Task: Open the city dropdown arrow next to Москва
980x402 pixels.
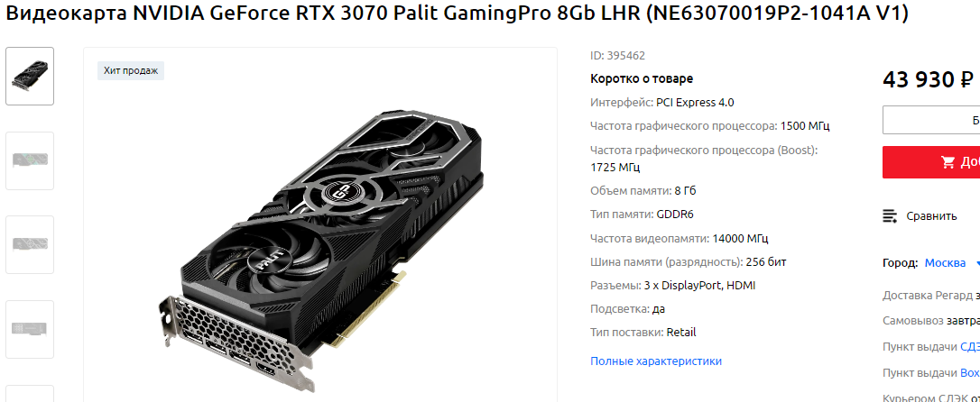Action: (x=977, y=263)
